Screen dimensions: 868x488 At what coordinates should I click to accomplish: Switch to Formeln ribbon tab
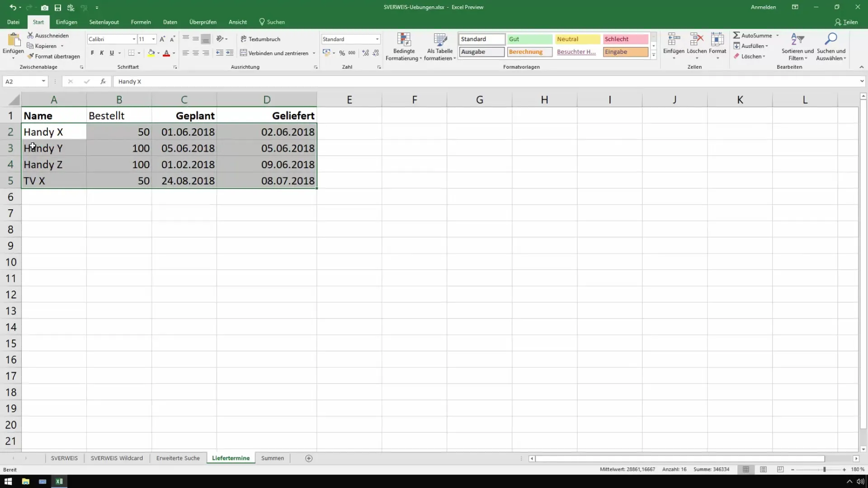141,22
